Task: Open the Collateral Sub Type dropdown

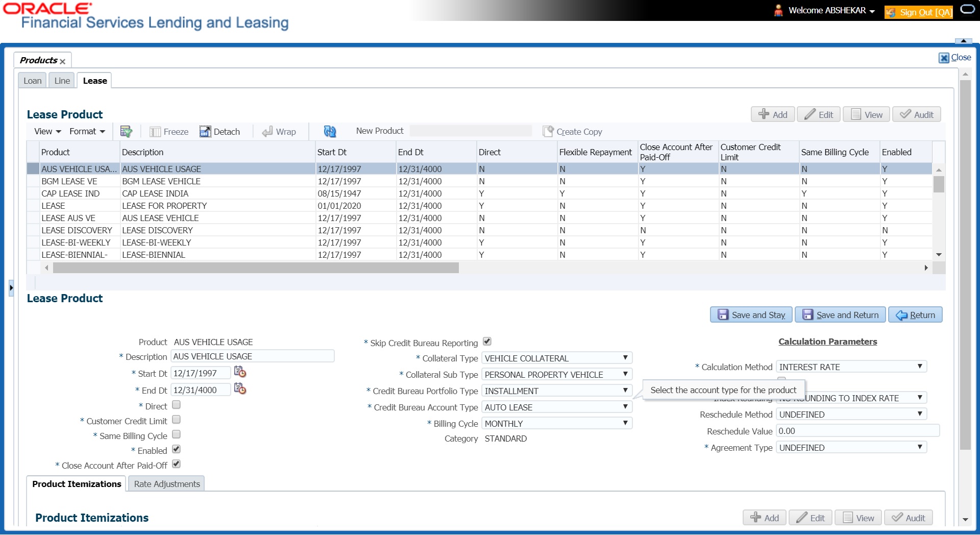Action: [x=557, y=374]
